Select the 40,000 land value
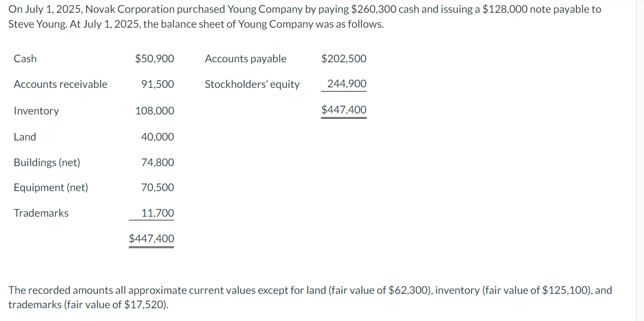644x321 pixels. click(158, 137)
